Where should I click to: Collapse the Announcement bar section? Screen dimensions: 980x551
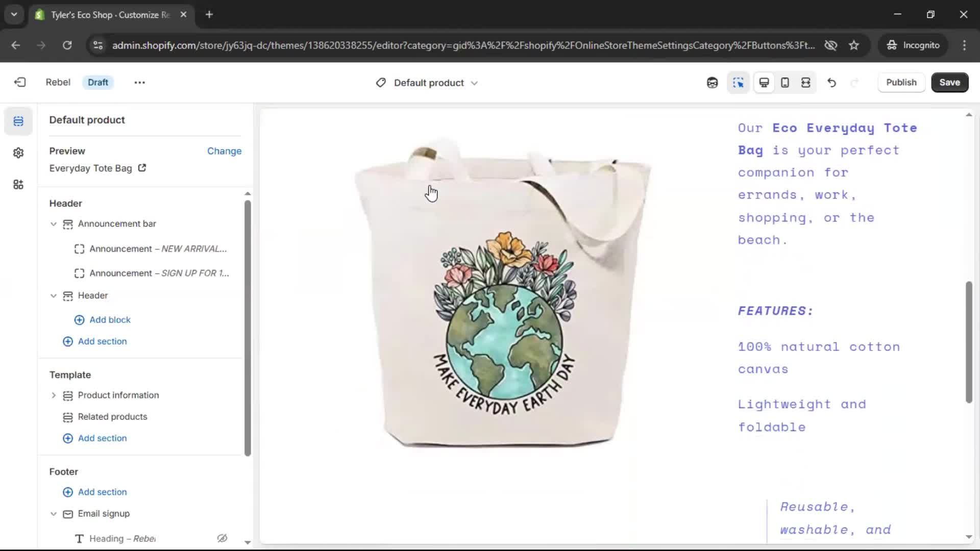click(x=54, y=224)
